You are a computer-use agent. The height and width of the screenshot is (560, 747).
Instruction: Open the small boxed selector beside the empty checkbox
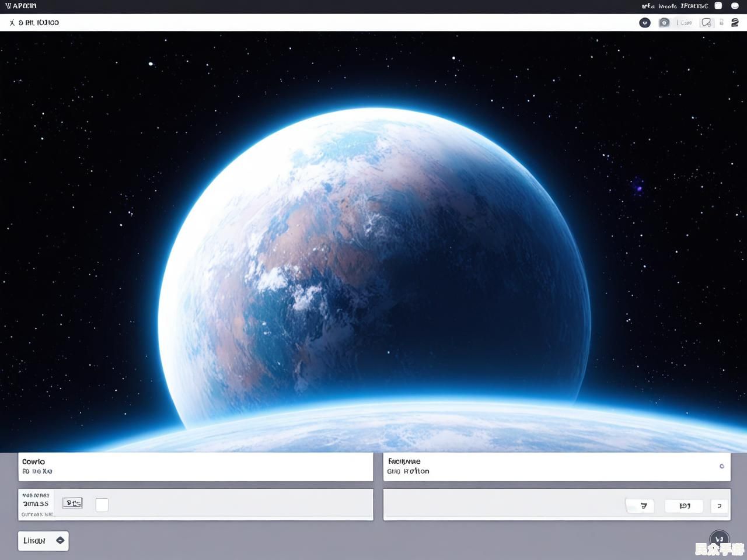(x=72, y=503)
